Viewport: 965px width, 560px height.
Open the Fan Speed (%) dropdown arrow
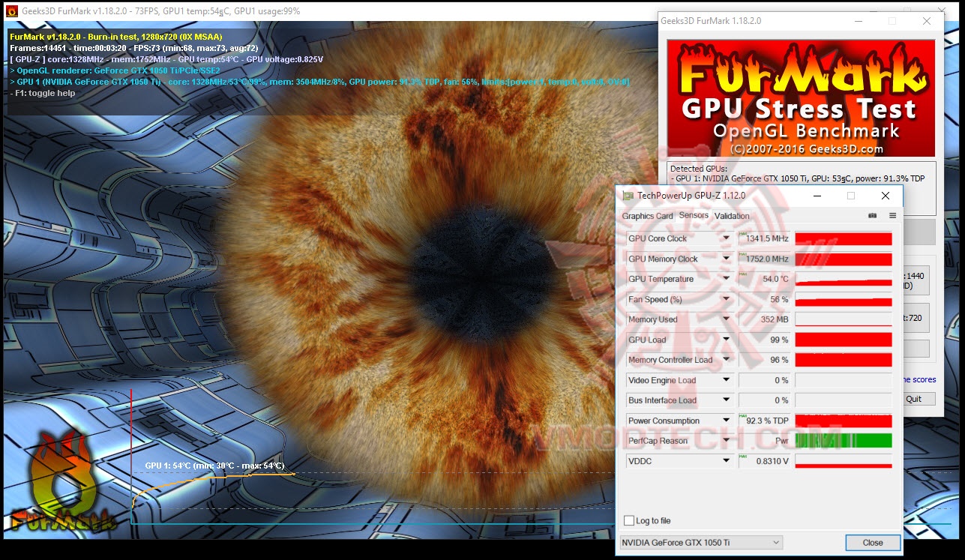[726, 299]
